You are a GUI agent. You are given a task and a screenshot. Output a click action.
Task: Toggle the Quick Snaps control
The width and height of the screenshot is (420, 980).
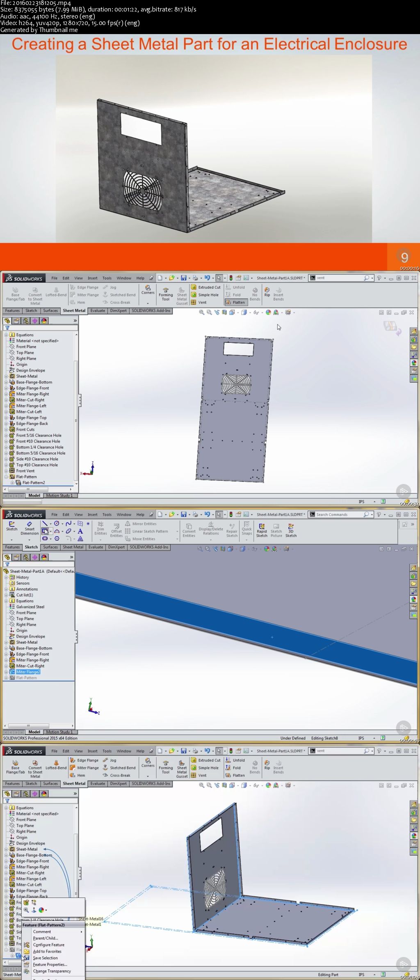247,528
